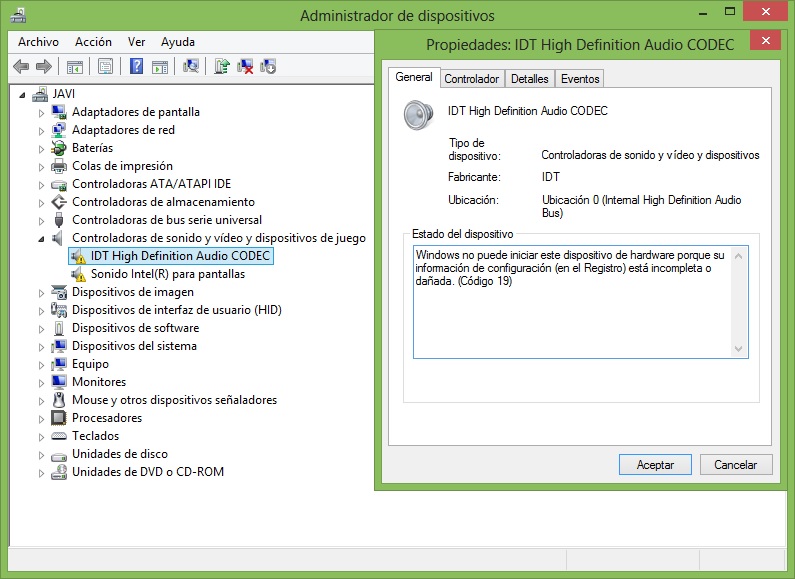Select Mouse y otros dispositivos señaladores label

click(174, 400)
